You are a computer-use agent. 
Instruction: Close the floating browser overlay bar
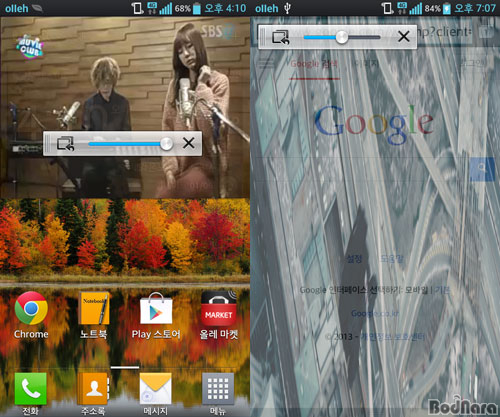pyautogui.click(x=404, y=36)
